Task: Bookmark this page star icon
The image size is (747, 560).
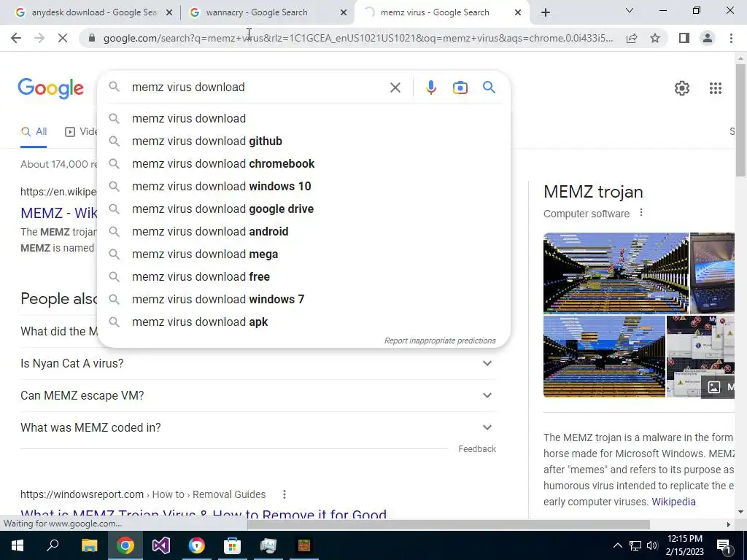Action: (655, 38)
